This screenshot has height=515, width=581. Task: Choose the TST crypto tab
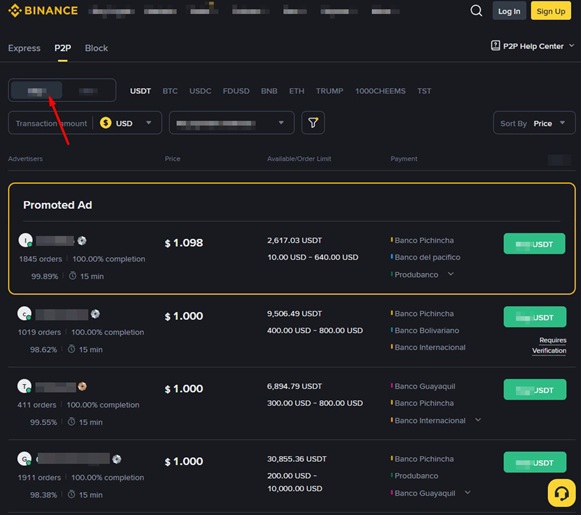coord(424,91)
